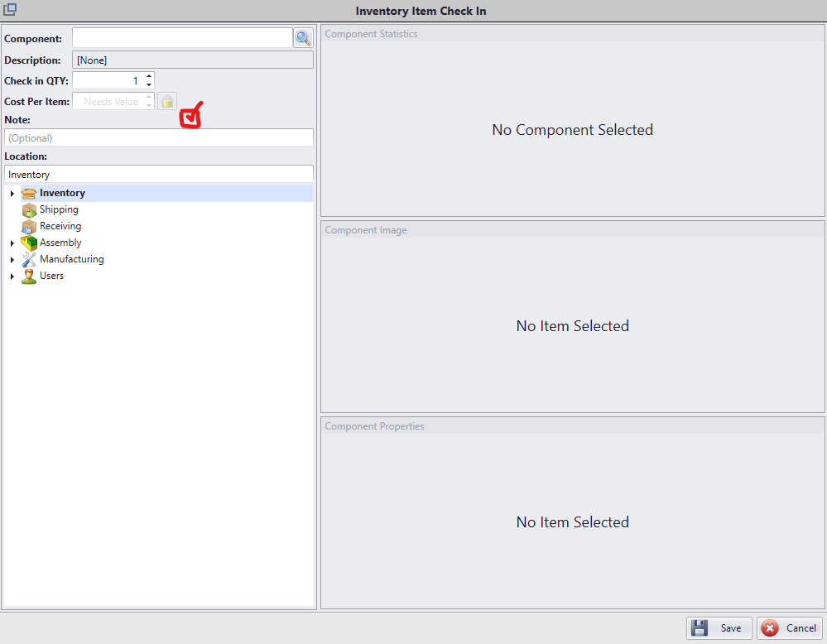The width and height of the screenshot is (827, 644).
Task: Click the window restore icon in title bar
Action: click(10, 10)
